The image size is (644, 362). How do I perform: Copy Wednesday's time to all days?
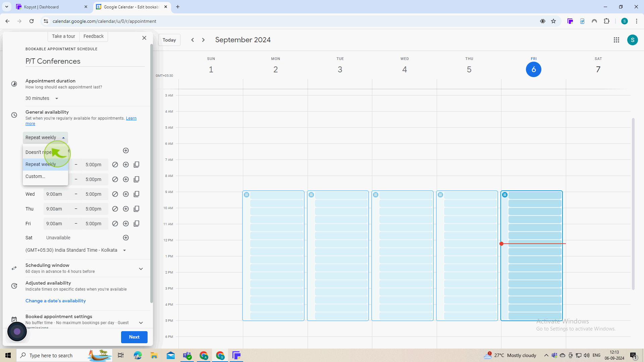point(137,194)
